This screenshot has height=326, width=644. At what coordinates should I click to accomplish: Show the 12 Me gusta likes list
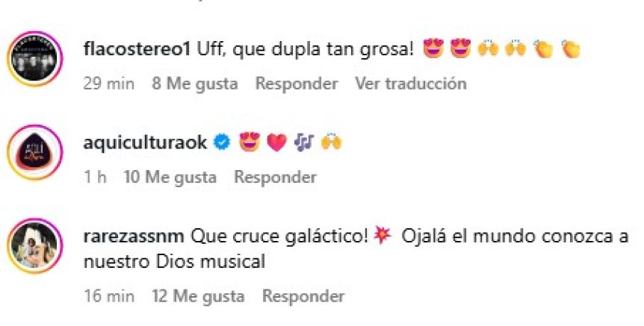click(198, 296)
